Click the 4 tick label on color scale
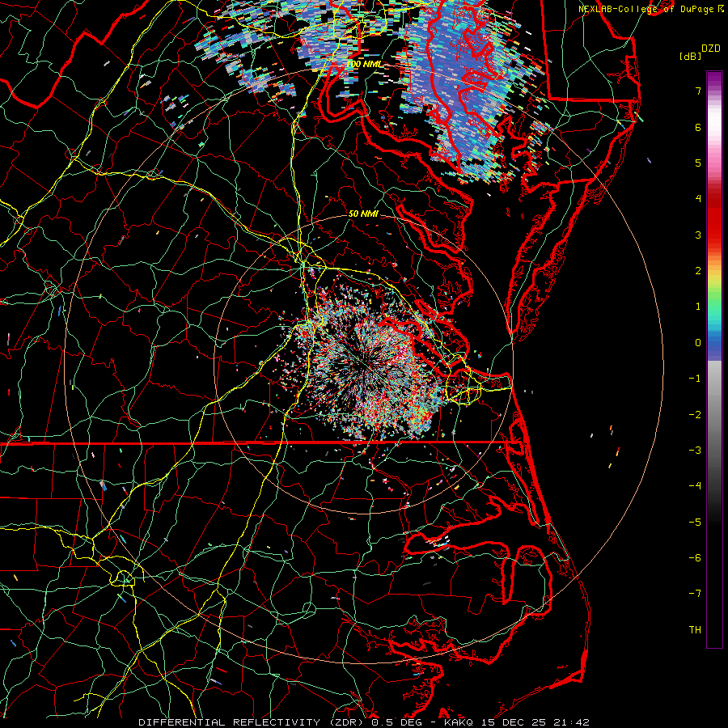 (698, 199)
